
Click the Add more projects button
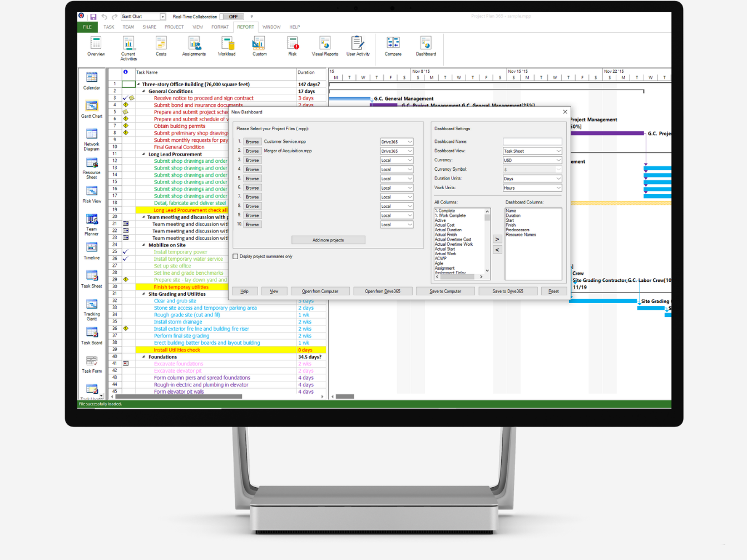[328, 240]
